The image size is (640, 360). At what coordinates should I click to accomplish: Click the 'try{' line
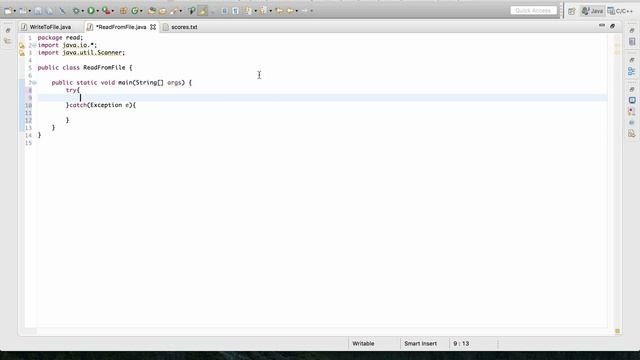pos(73,90)
